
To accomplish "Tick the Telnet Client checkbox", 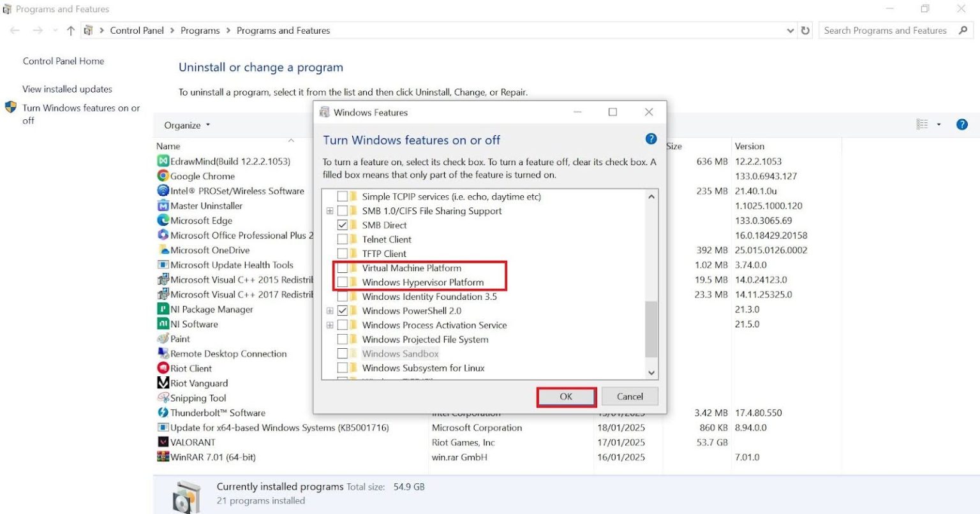I will [343, 239].
